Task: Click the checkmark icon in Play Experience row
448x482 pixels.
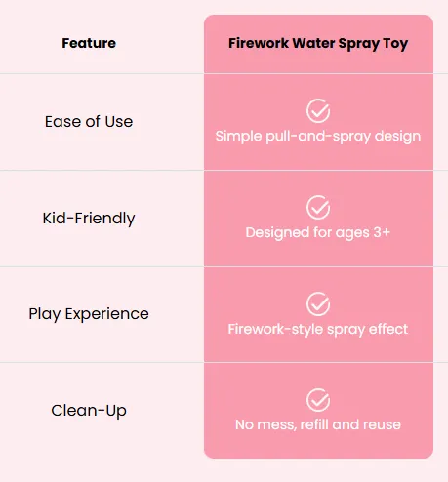Action: click(318, 304)
